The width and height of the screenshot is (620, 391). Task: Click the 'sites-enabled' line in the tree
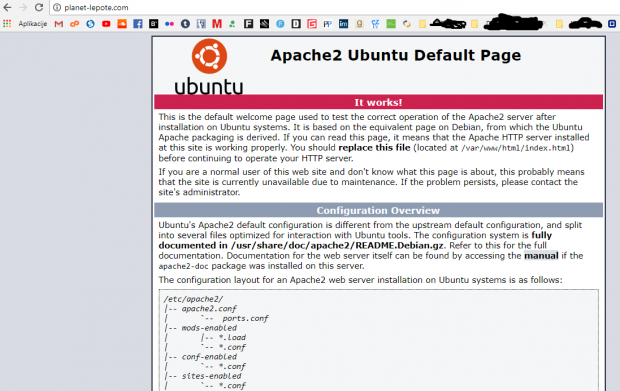[x=211, y=376]
